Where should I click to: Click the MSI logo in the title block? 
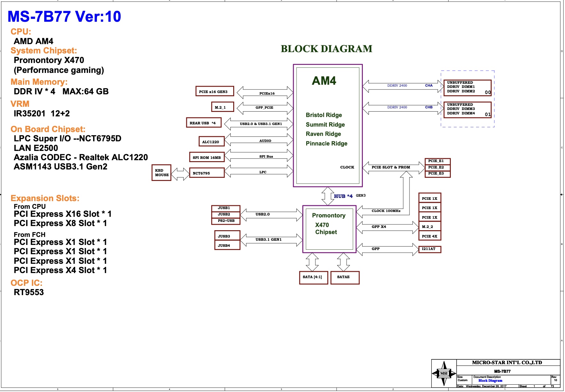point(444,373)
